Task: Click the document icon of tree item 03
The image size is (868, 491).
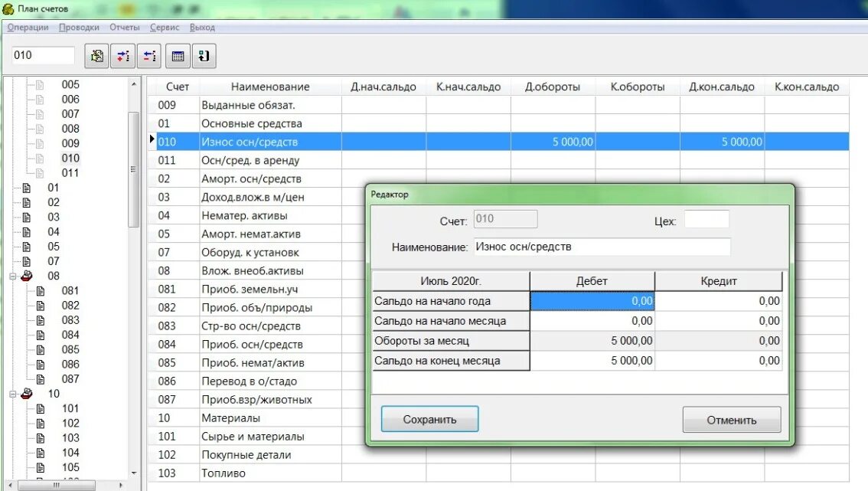Action: tap(26, 218)
